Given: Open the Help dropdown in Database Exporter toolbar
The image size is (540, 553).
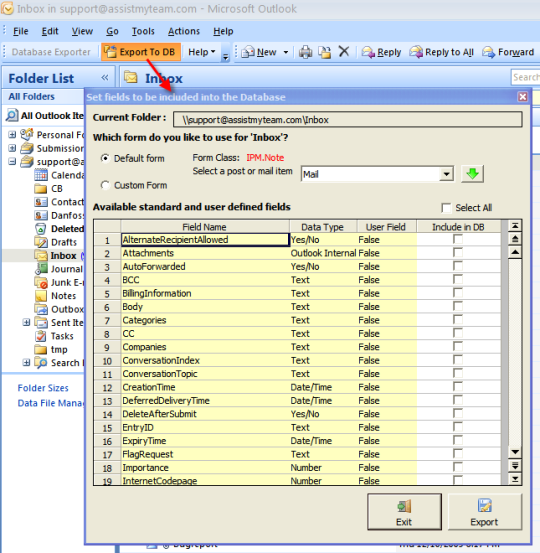Looking at the screenshot, I should [x=201, y=52].
